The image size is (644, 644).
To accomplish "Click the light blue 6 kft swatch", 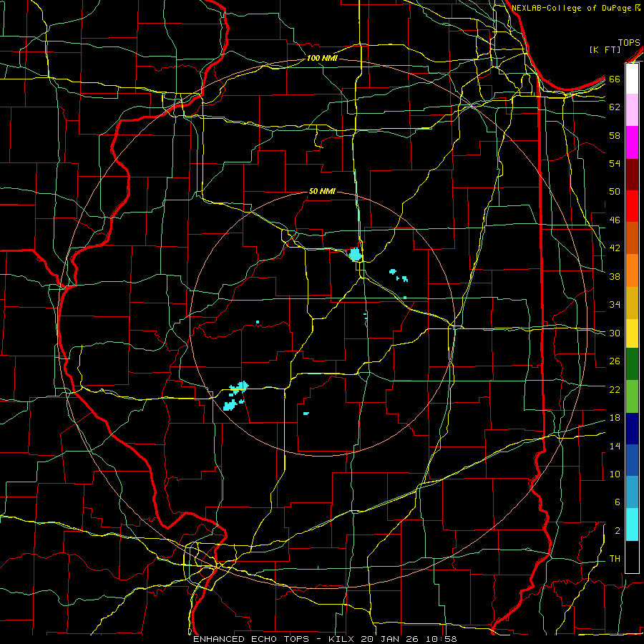I will pos(632,492).
